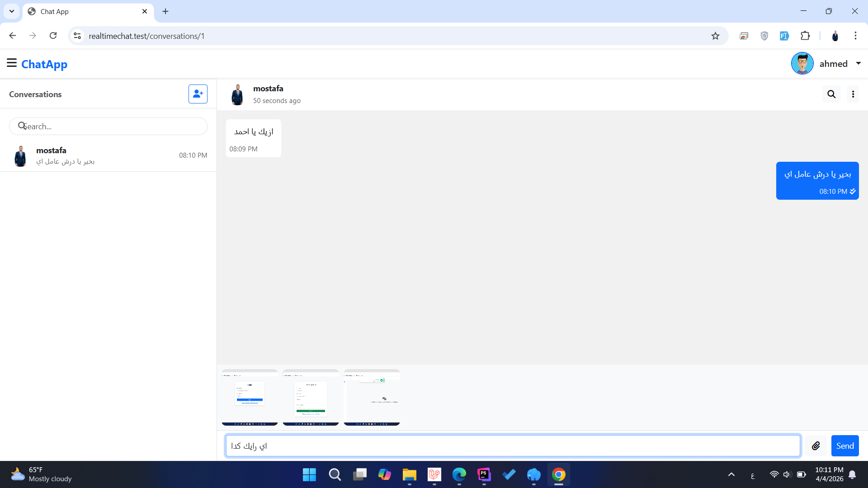Open the mostafa conversation in the list
The image size is (868, 488).
pos(108,155)
